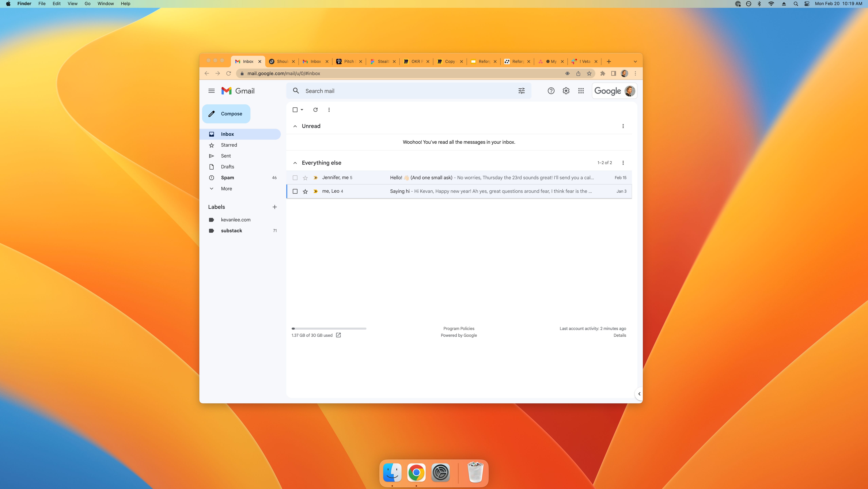Open search filter options icon

click(x=521, y=91)
